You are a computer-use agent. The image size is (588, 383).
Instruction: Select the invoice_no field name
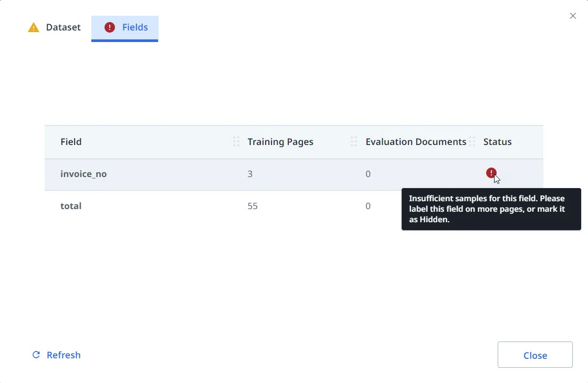point(83,174)
